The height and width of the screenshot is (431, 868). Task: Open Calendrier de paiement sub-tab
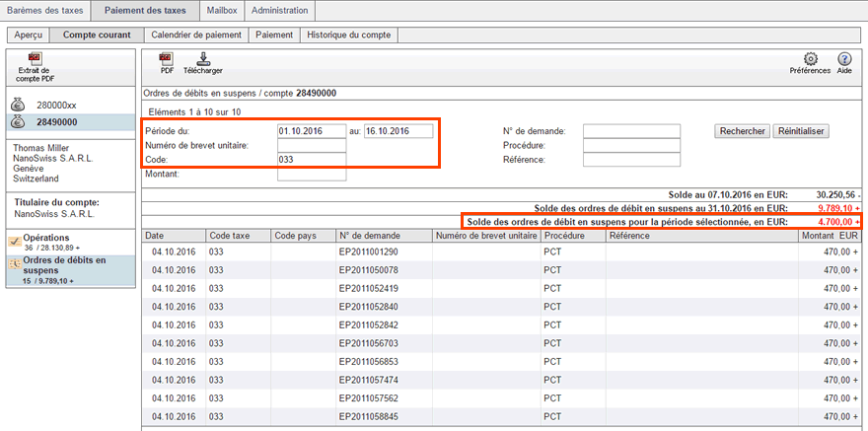click(196, 35)
